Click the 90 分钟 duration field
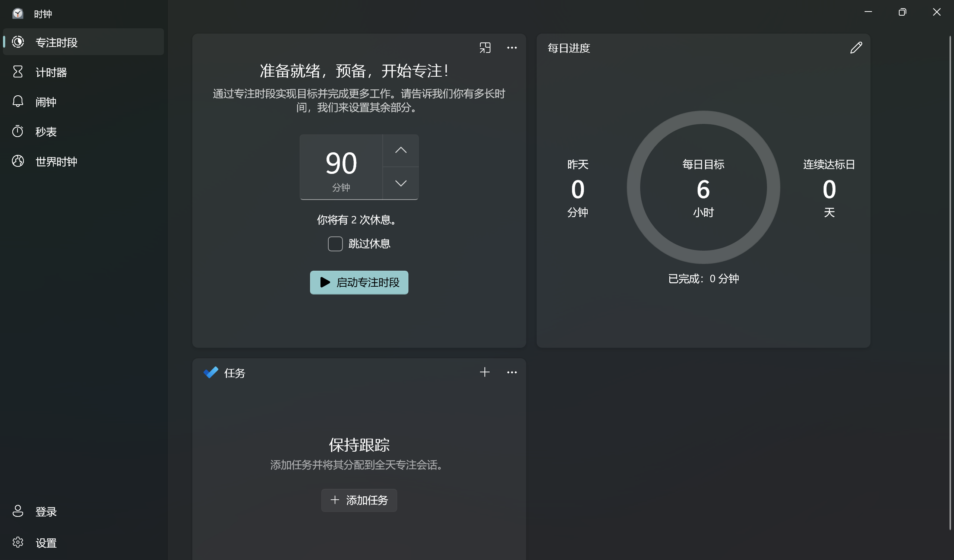This screenshot has height=560, width=954. point(341,167)
